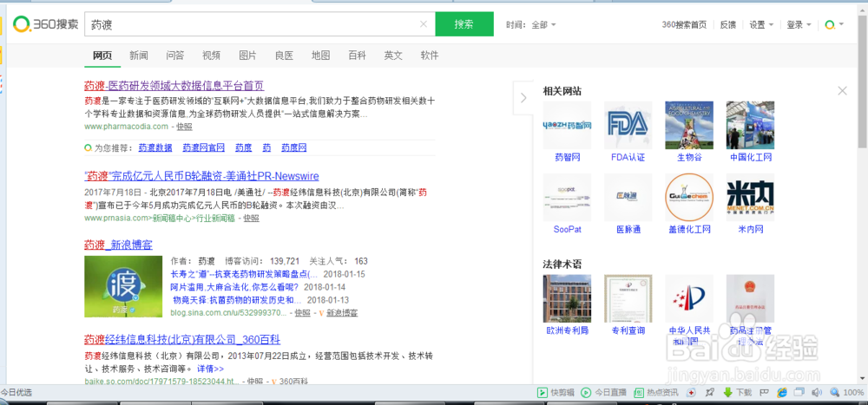Click the 药渡 Sina blog thumbnail

tap(123, 286)
